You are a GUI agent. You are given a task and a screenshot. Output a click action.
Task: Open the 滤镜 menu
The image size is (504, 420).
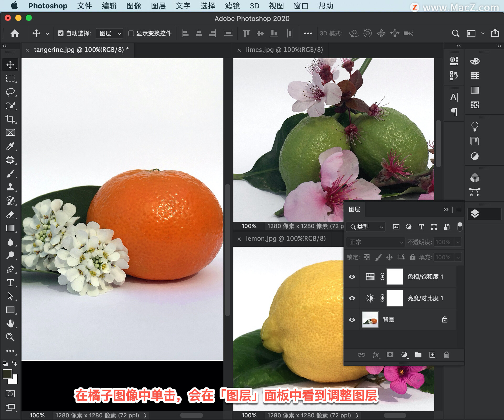point(232,6)
